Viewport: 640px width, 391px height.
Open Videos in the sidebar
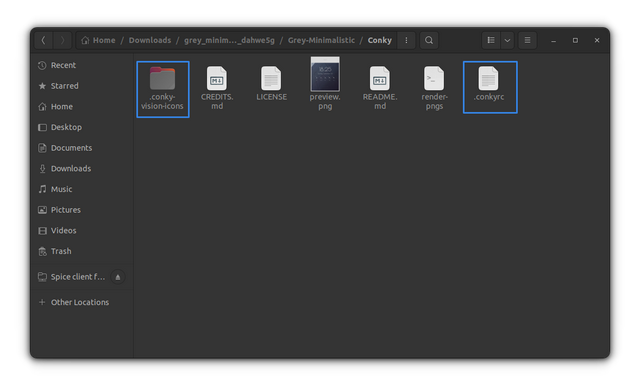82,231
